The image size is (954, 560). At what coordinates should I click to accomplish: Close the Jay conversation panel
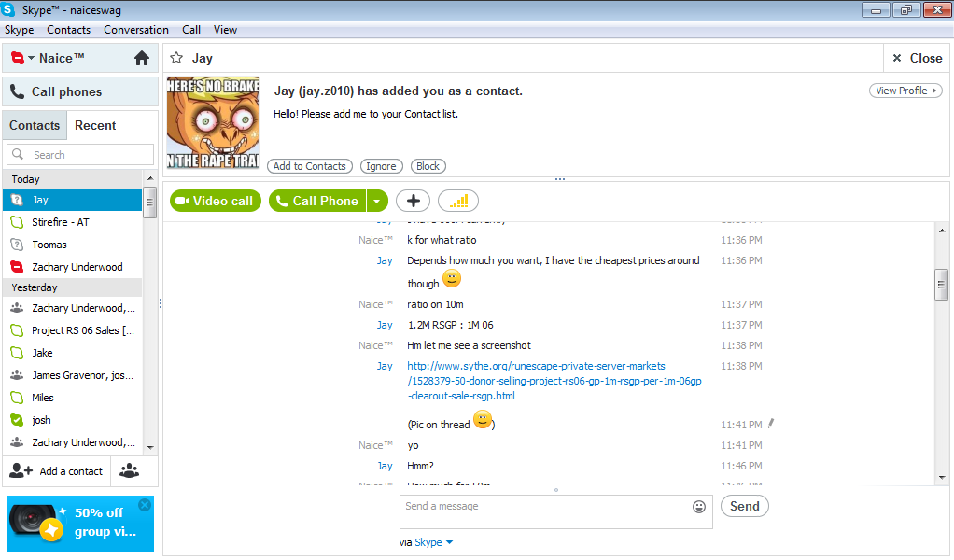coord(917,59)
